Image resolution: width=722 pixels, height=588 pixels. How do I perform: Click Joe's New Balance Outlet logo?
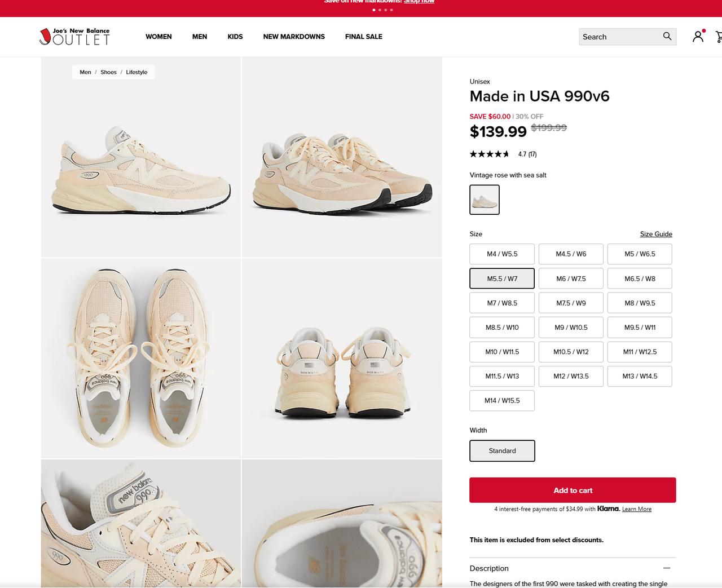pos(74,37)
